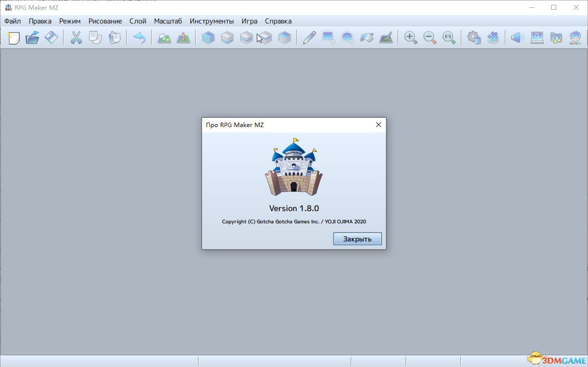Reset zoom with the 1:1 magnifier icon
Viewport: 588px width, 367px height.
pos(449,38)
